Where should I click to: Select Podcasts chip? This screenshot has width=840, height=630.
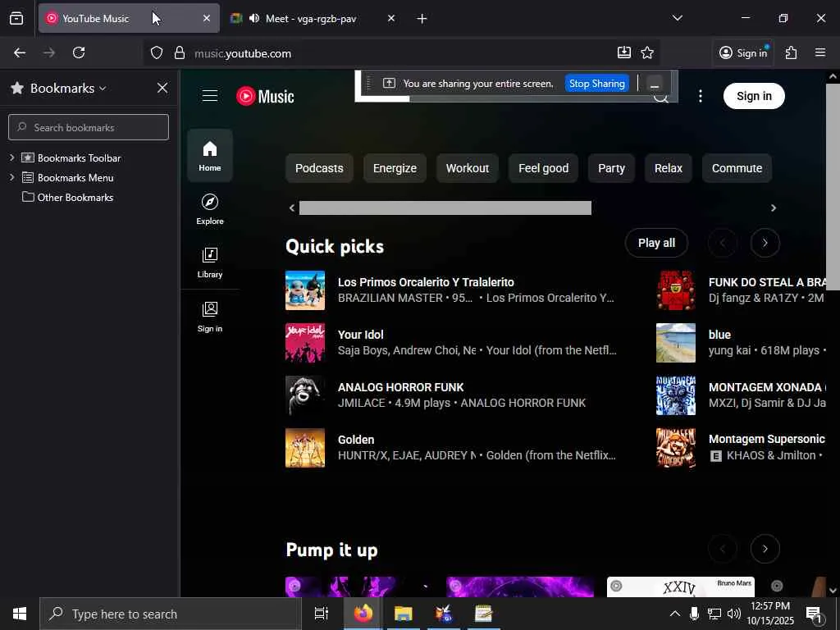319,168
